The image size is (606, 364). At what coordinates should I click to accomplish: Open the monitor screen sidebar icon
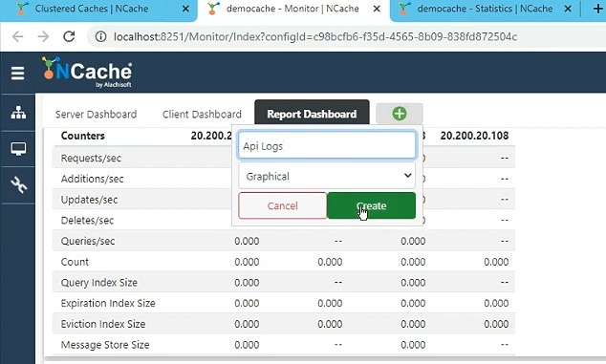click(18, 148)
